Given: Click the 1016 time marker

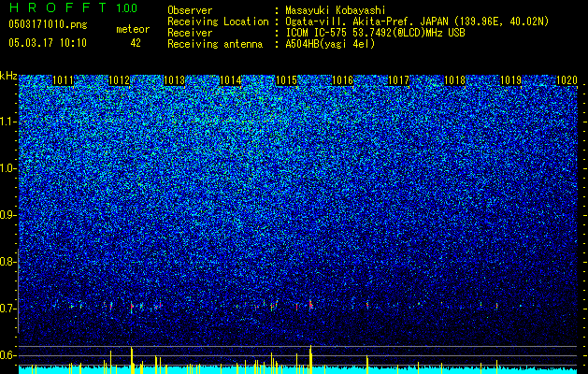Looking at the screenshot, I should pos(342,80).
